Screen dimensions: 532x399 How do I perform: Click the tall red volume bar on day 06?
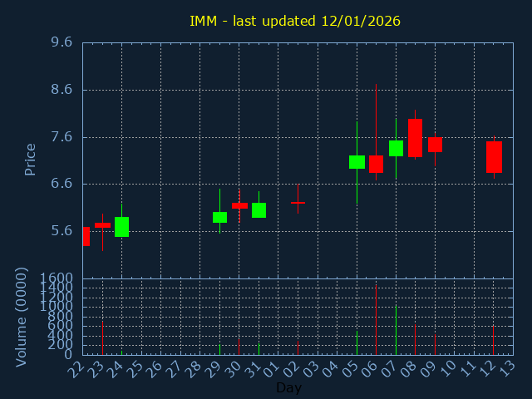[376, 320]
